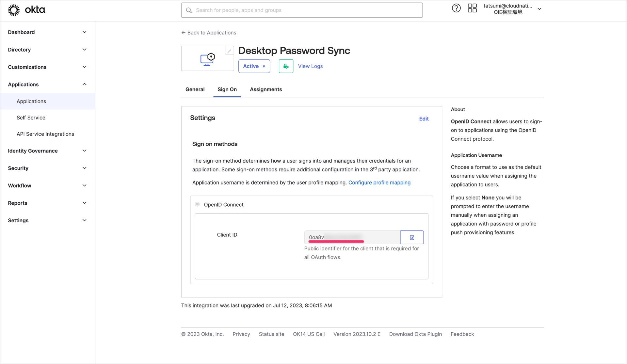Open the Help question mark icon
The height and width of the screenshot is (364, 627).
(x=456, y=8)
